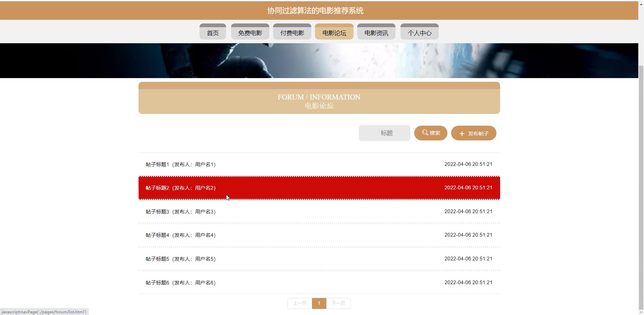Click the timestamp of post 帖子标题3
Image resolution: width=644 pixels, height=315 pixels.
coord(468,211)
